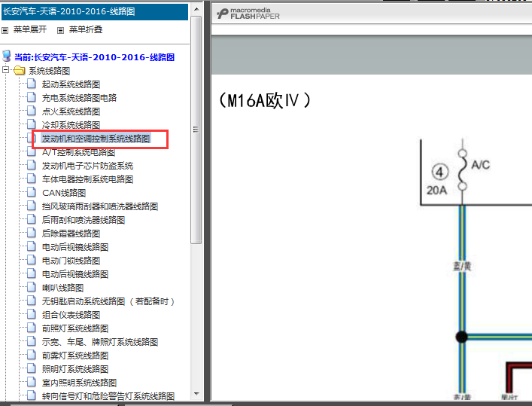This screenshot has height=406, width=532.
Task: Open the 当前:长安汽车-天语-2010-2016-线路图 root link
Action: pyautogui.click(x=94, y=57)
